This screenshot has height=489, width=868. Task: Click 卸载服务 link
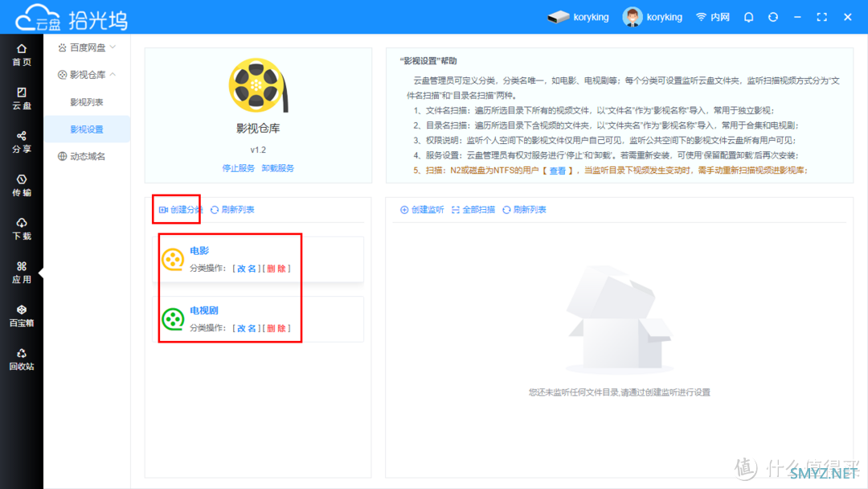[278, 168]
